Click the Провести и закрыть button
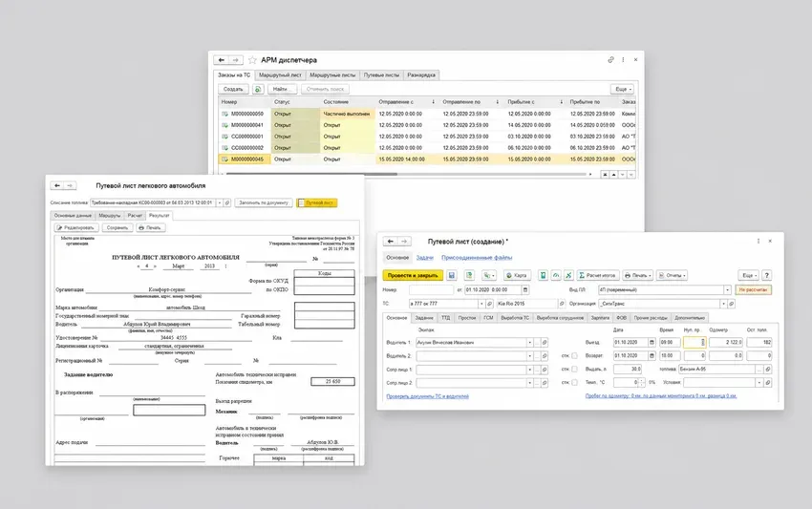812x509 pixels. click(x=413, y=275)
